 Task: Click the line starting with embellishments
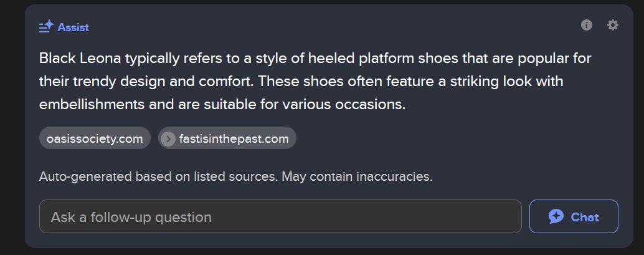pyautogui.click(x=222, y=105)
